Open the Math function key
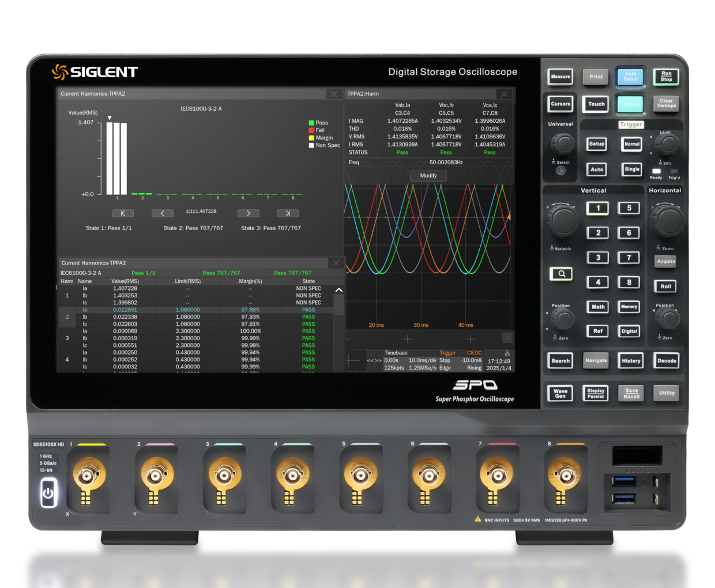Image resolution: width=715 pixels, height=588 pixels. [598, 307]
